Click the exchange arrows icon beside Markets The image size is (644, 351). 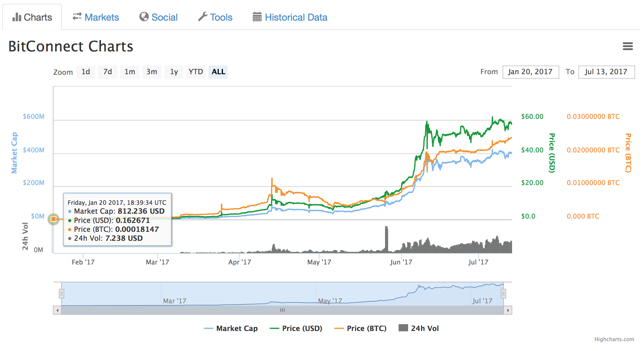[77, 16]
